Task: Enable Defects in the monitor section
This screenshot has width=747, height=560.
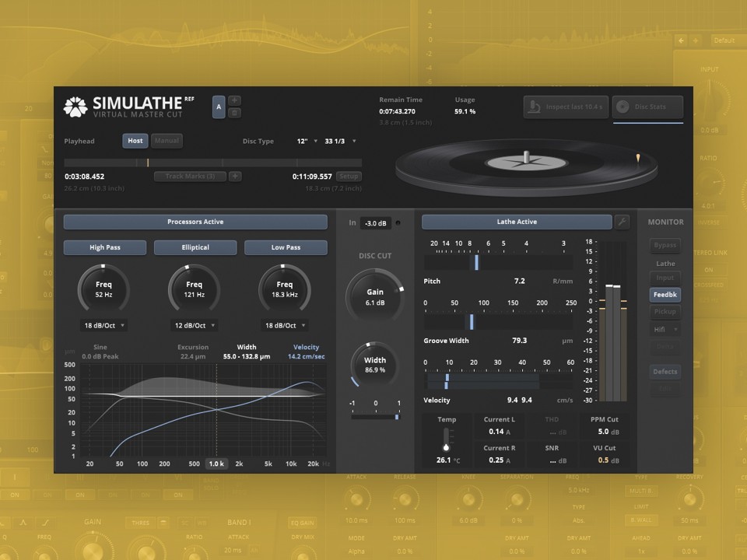Action: (x=665, y=372)
